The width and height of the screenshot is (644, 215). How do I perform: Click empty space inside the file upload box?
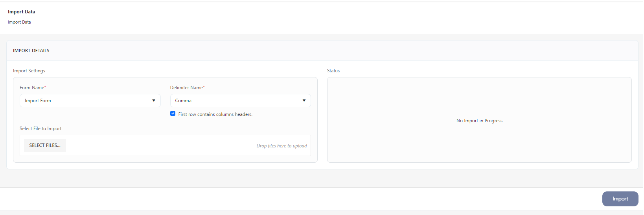tap(157, 145)
